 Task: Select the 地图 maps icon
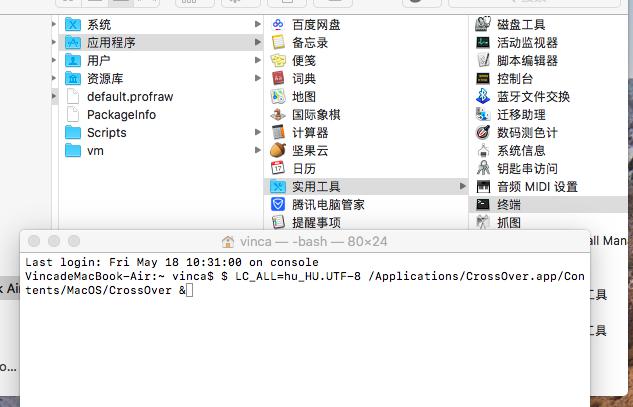click(278, 97)
